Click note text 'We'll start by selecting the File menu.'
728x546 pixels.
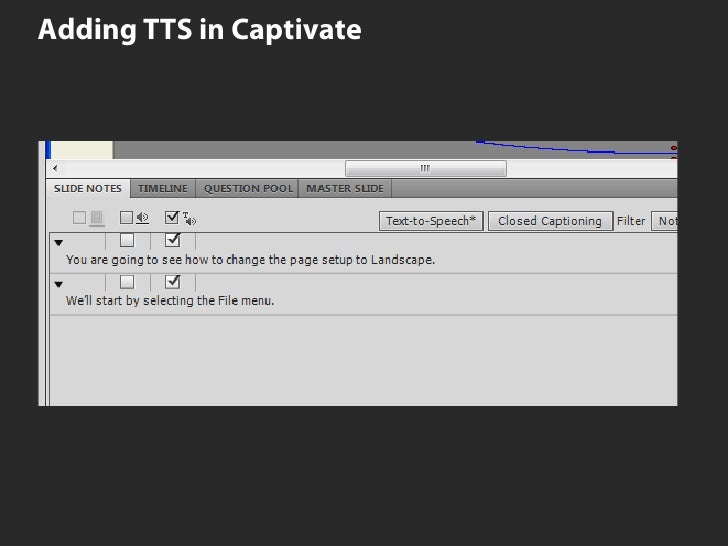coord(170,301)
